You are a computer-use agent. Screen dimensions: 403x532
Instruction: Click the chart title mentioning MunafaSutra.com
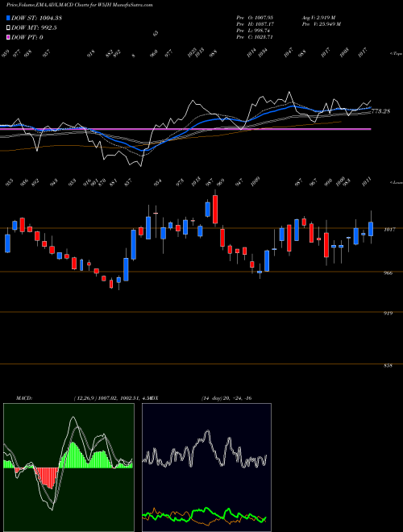(79, 5)
